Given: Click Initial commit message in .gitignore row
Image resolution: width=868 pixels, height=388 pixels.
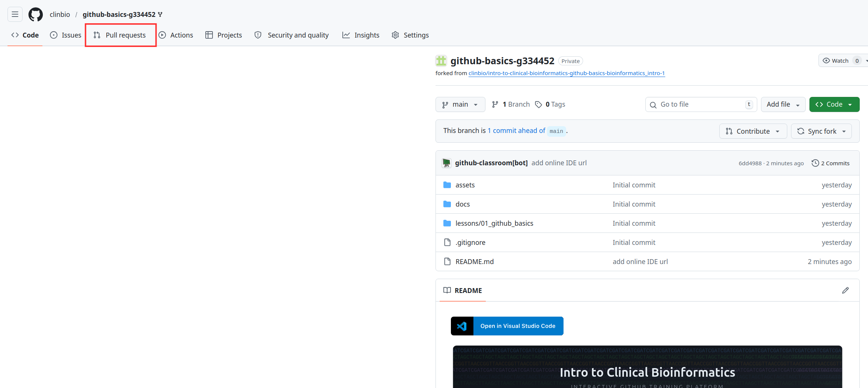Looking at the screenshot, I should pos(634,242).
